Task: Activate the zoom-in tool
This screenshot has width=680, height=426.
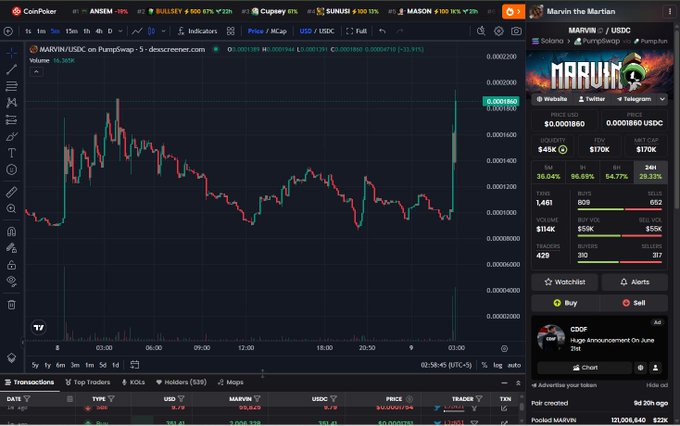Action: 11,209
